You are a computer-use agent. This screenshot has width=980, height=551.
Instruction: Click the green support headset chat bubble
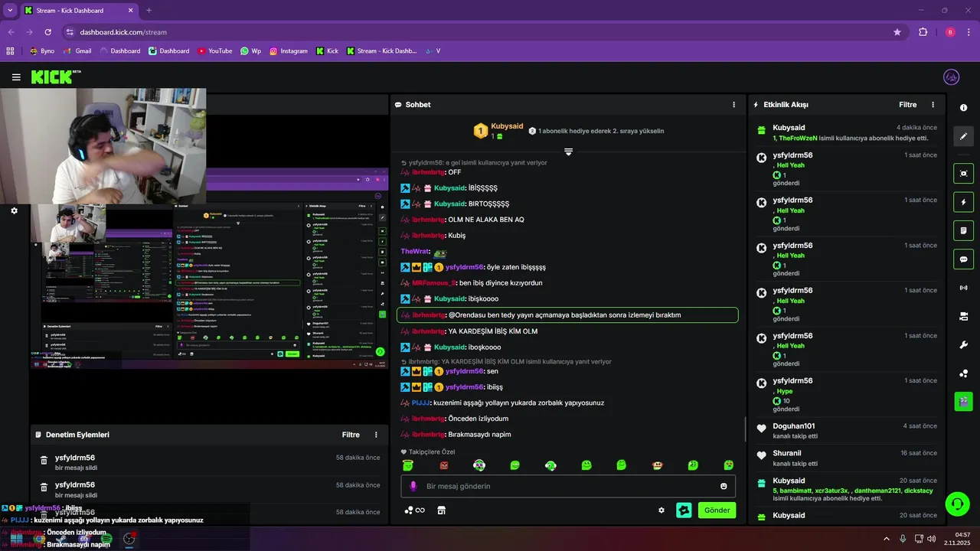(956, 504)
